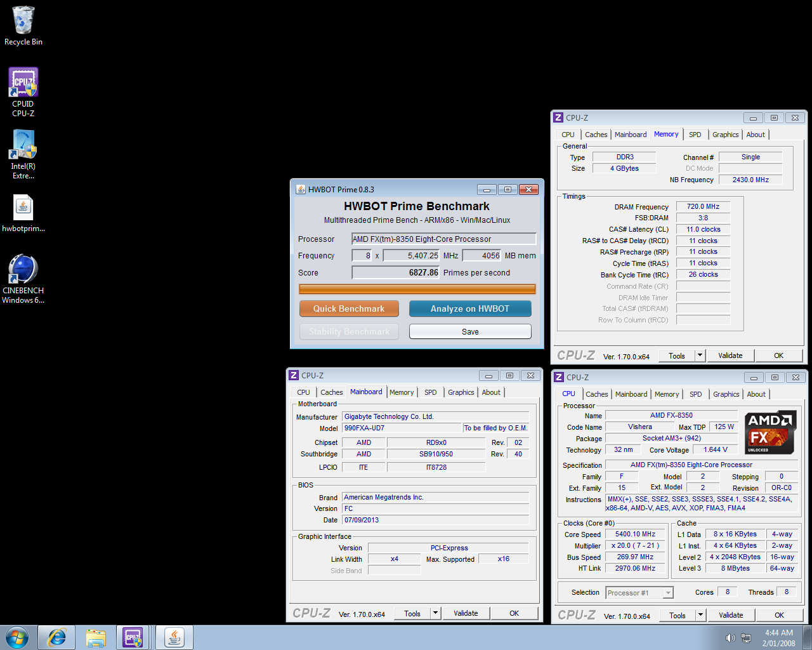Click CAS# Latency value 11.0 clocks

tap(703, 229)
